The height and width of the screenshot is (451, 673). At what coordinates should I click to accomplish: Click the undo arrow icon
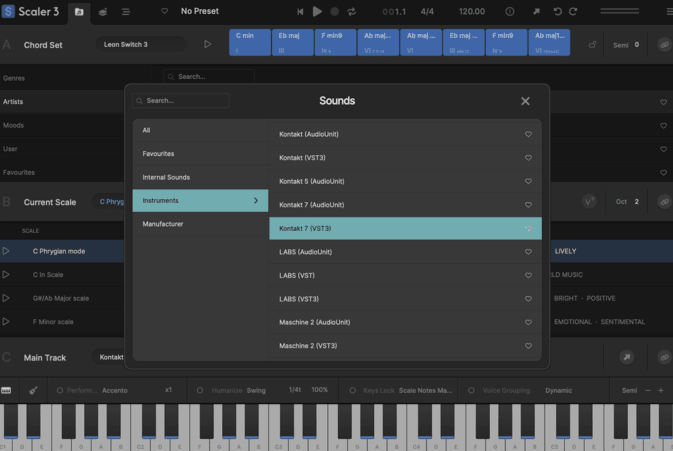click(x=558, y=12)
